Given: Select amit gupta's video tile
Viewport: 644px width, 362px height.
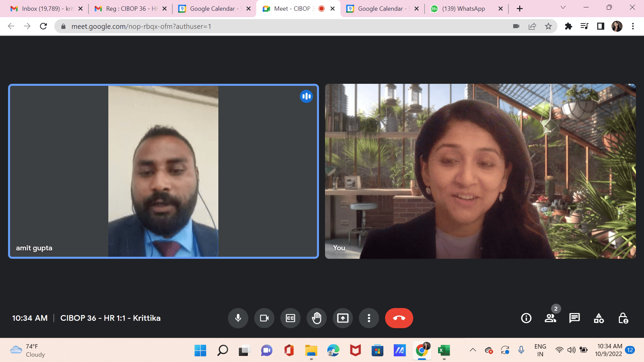Looking at the screenshot, I should (163, 171).
